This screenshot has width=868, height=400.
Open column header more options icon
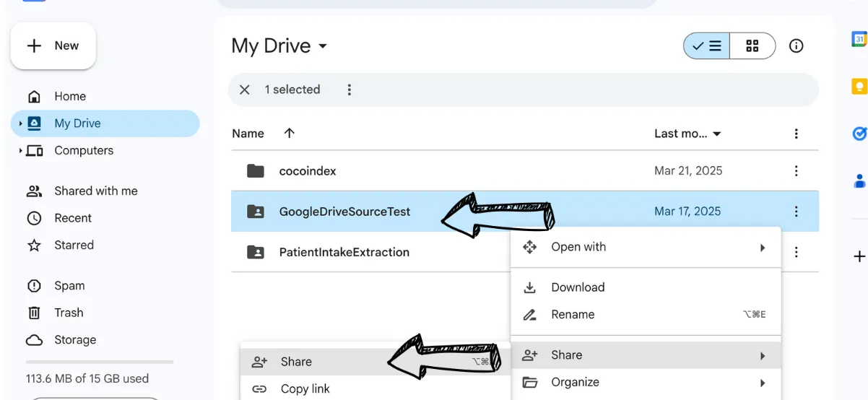(796, 134)
